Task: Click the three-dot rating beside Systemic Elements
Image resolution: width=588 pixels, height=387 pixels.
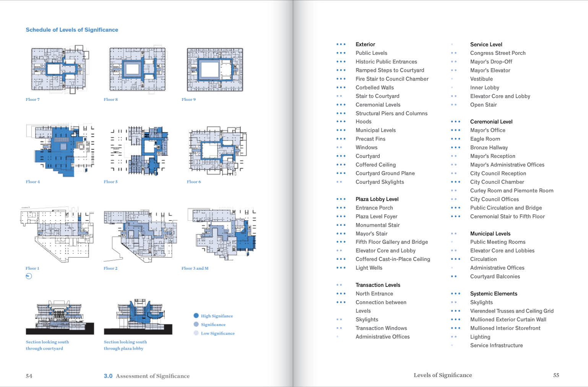Action: tap(455, 293)
